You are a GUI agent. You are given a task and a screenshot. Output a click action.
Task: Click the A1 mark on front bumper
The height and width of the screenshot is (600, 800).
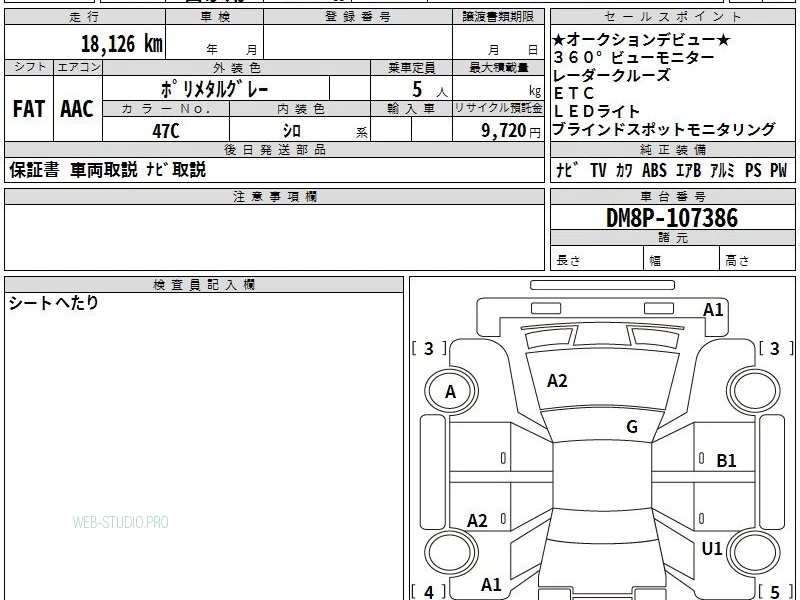click(713, 310)
